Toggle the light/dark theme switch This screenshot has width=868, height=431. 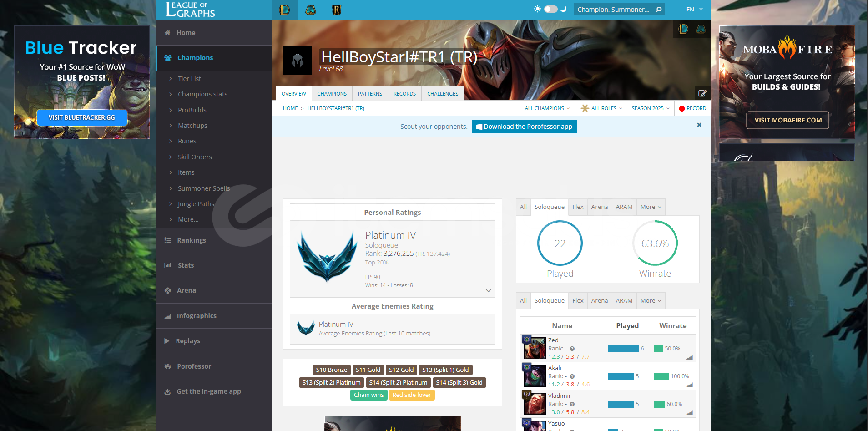[550, 9]
